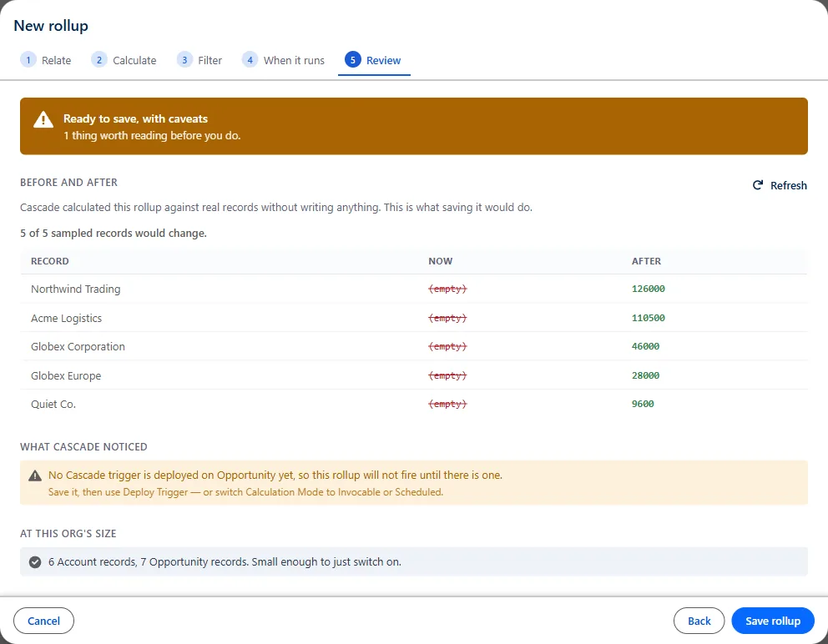Click the No Cascade trigger is deployed warning text
Screen dimensions: 828x644
(x=275, y=475)
